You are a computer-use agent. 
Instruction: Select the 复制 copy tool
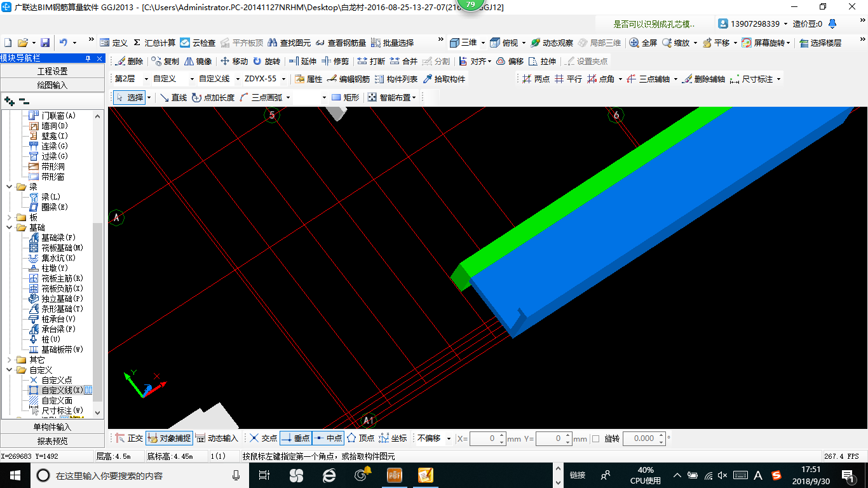point(165,61)
